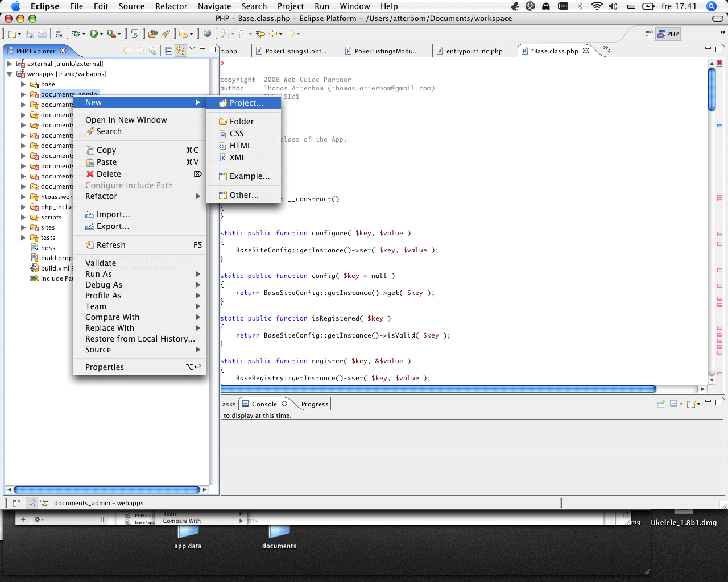Image resolution: width=728 pixels, height=582 pixels.
Task: Switch to the Progress tab
Action: (x=315, y=404)
